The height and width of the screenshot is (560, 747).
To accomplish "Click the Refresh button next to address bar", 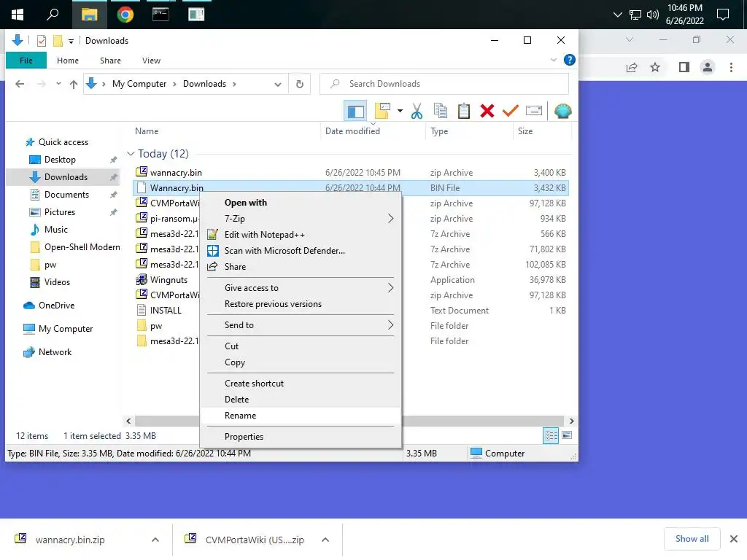I will (x=300, y=85).
